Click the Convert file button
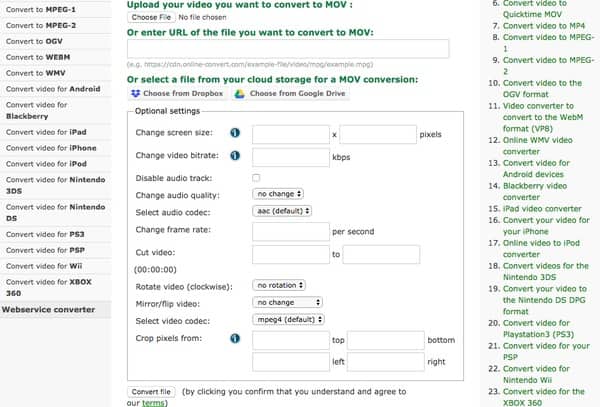600x407 pixels. tap(152, 391)
